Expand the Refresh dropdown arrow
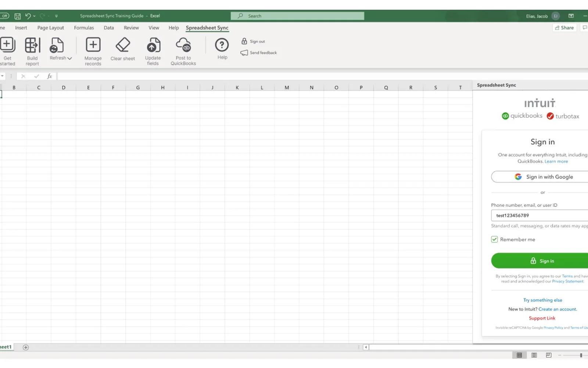 pyautogui.click(x=69, y=58)
